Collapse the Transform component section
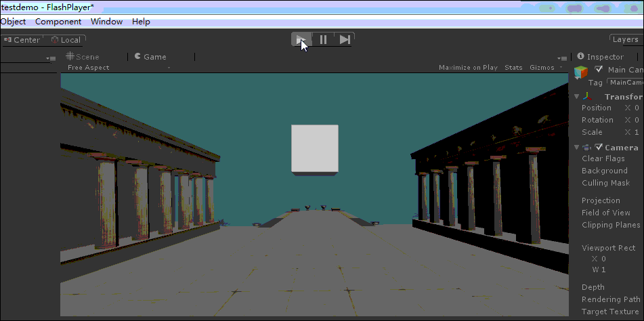Screen dimensions: 644x321 577,97
